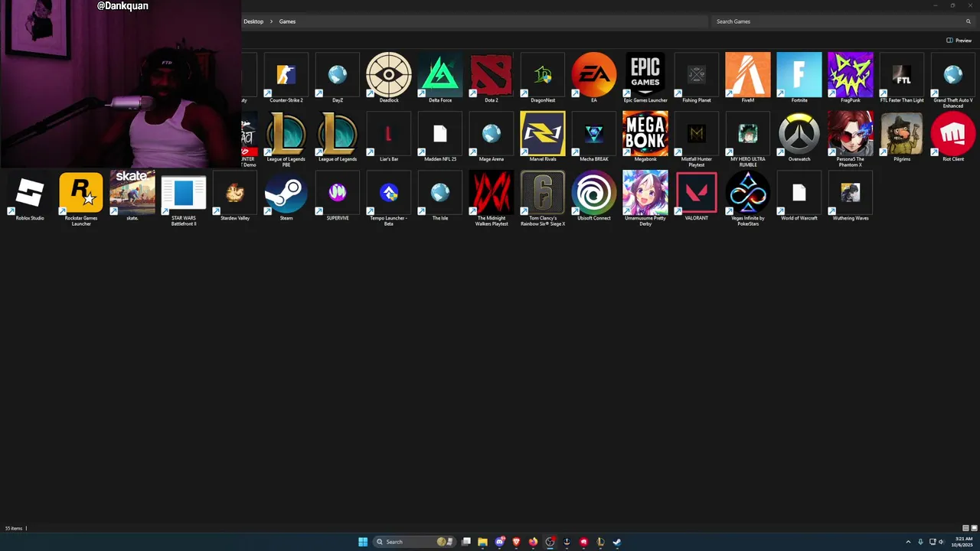Open Vegas Infinite by PokerStars icon

pos(748,198)
